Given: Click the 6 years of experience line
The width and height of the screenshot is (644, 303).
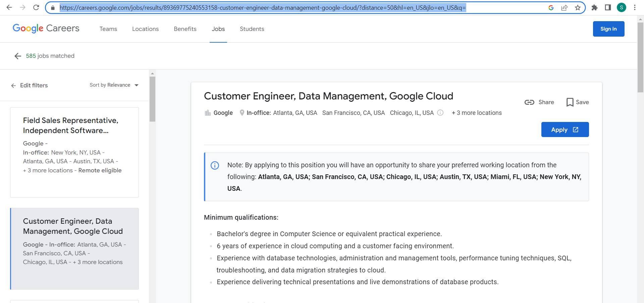Looking at the screenshot, I should pos(335,246).
